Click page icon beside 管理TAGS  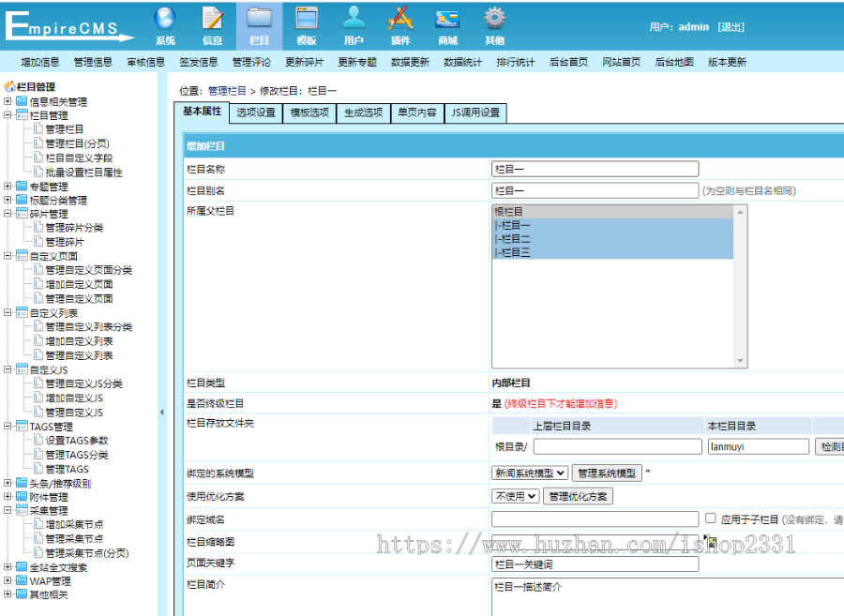click(38, 469)
